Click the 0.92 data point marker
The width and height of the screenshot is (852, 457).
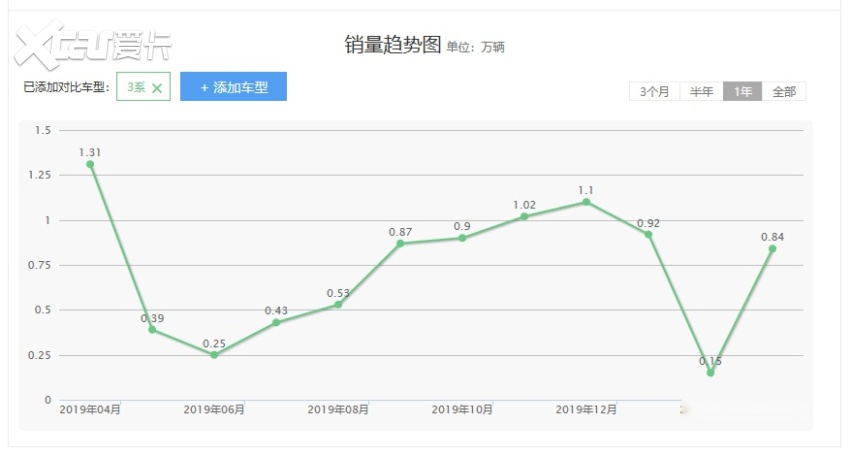[x=648, y=234]
